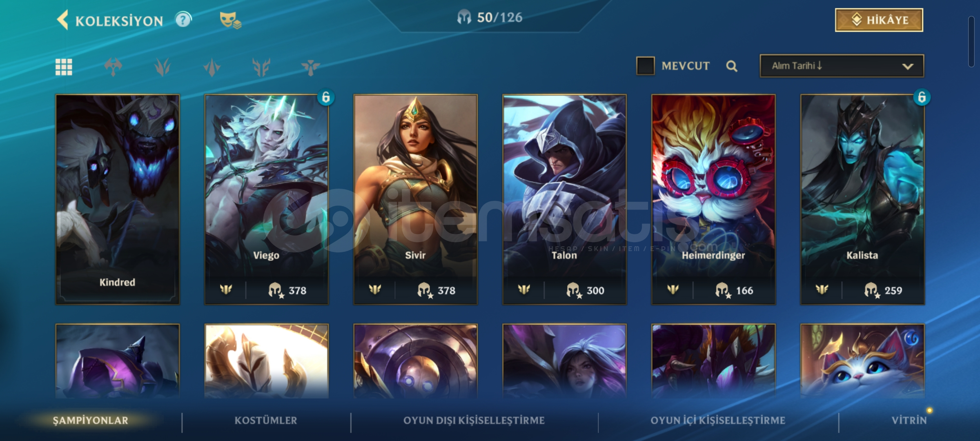Open the golden mask and coins icon
This screenshot has height=441, width=980.
(230, 20)
